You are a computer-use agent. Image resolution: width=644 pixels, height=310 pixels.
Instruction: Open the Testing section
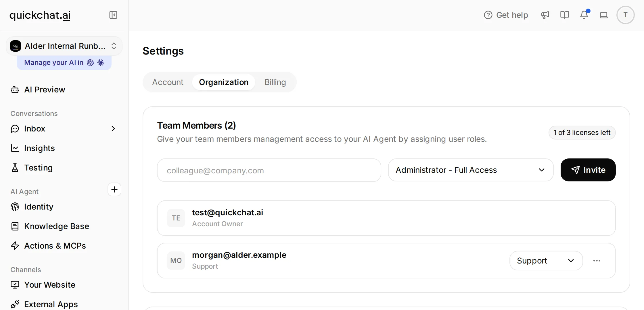pyautogui.click(x=32, y=168)
